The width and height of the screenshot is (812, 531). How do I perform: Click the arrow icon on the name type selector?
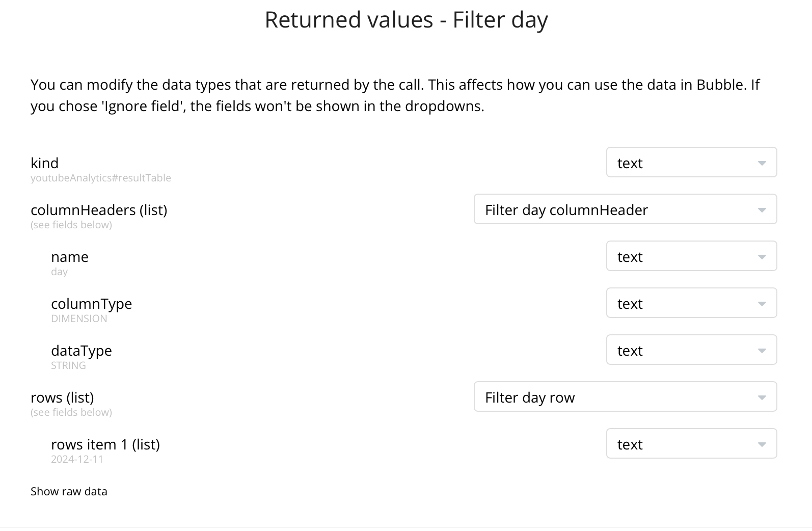coord(762,257)
